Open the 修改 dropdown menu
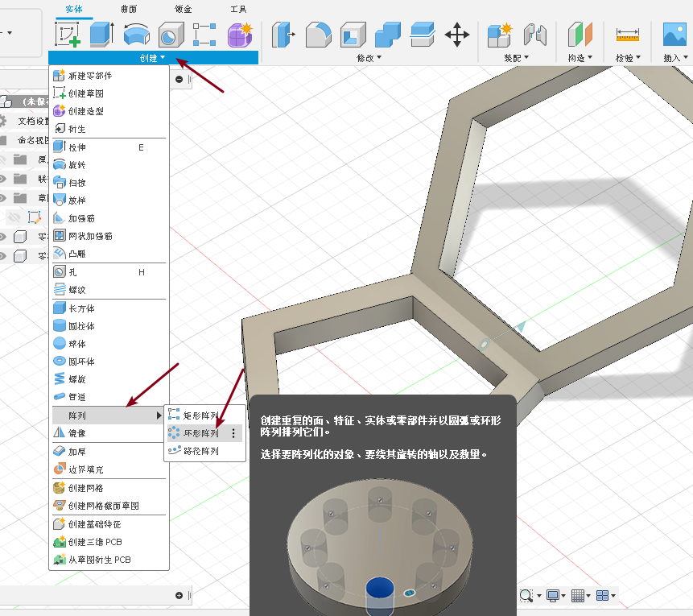The height and width of the screenshot is (616, 693). [x=369, y=58]
